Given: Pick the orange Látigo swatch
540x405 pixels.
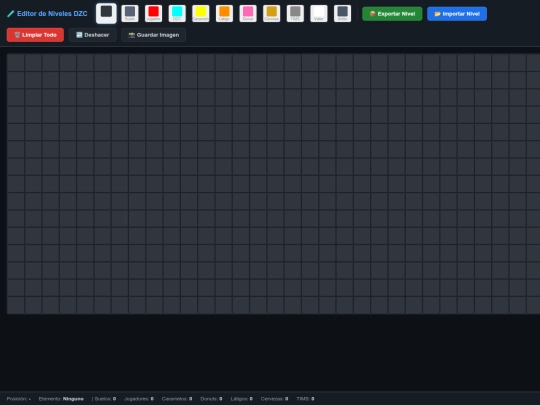Looking at the screenshot, I should click(224, 13).
